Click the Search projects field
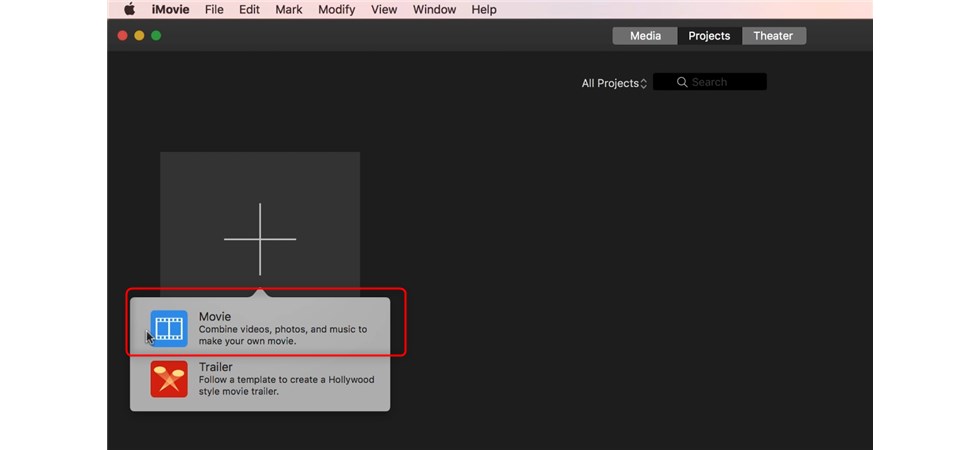 709,82
